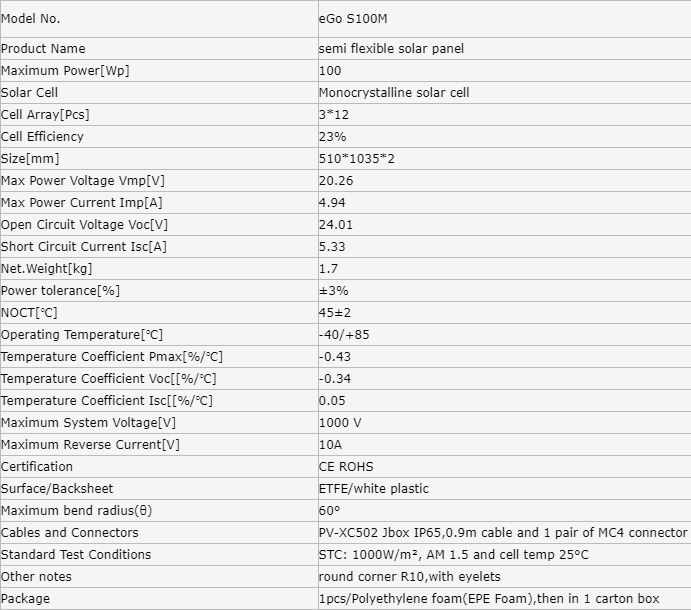Click the Cell Efficiency 23% value
The height and width of the screenshot is (610, 691).
click(333, 137)
